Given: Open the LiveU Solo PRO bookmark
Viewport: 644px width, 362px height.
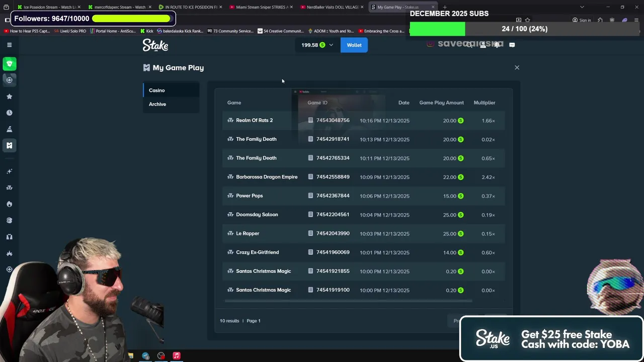Looking at the screenshot, I should pyautogui.click(x=70, y=31).
